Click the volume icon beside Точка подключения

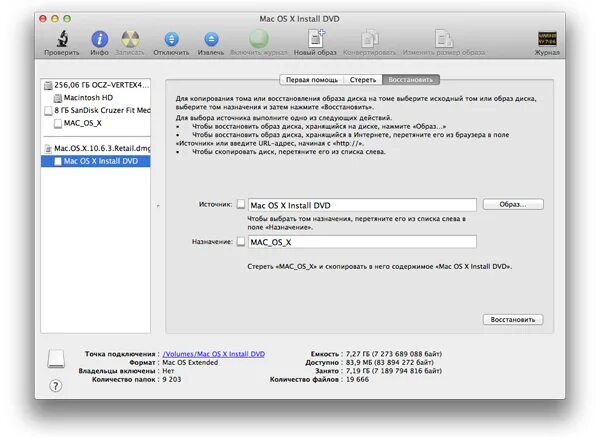(56, 359)
